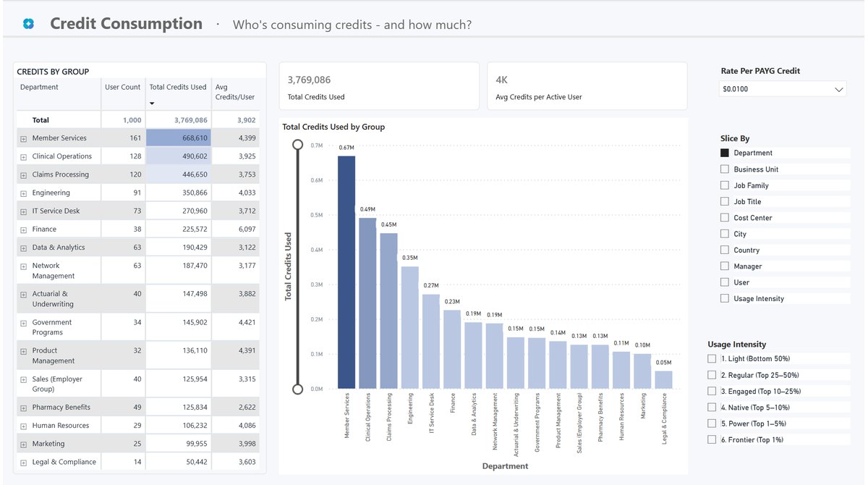
Task: Expand the Finance department row
Action: click(x=23, y=229)
